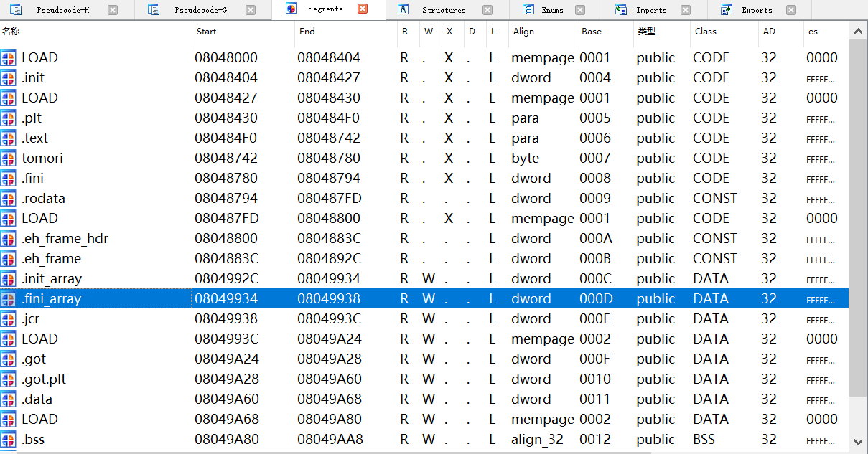Select the .eh_frame_hdr segment row
The image size is (868, 454).
click(65, 239)
